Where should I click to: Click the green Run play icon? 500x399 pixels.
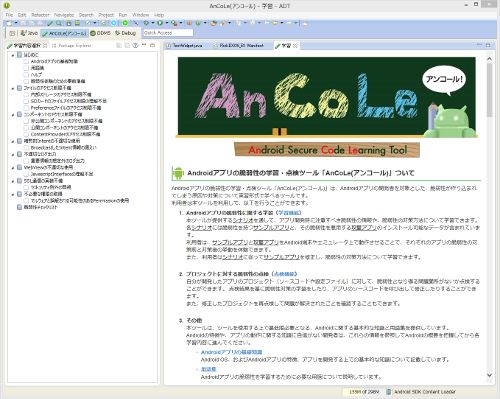coord(160,23)
